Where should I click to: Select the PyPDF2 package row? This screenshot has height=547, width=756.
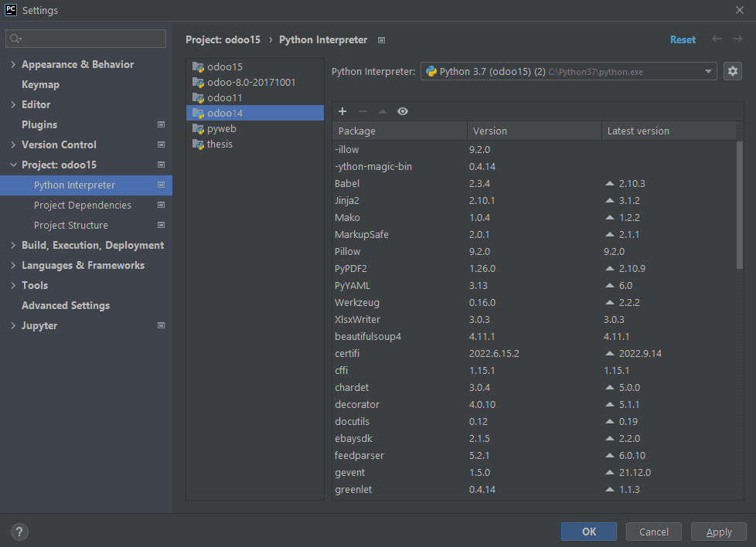[534, 268]
